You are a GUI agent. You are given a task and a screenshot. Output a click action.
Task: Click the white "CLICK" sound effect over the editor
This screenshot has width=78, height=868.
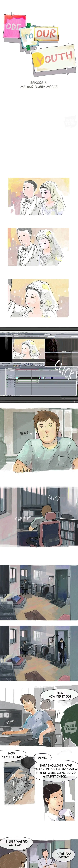click(x=64, y=369)
